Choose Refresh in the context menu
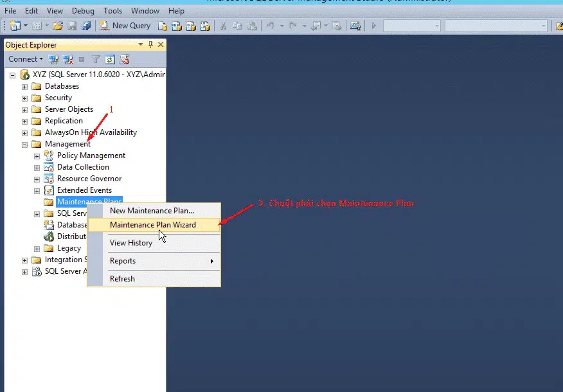This screenshot has height=392, width=563. (x=154, y=278)
